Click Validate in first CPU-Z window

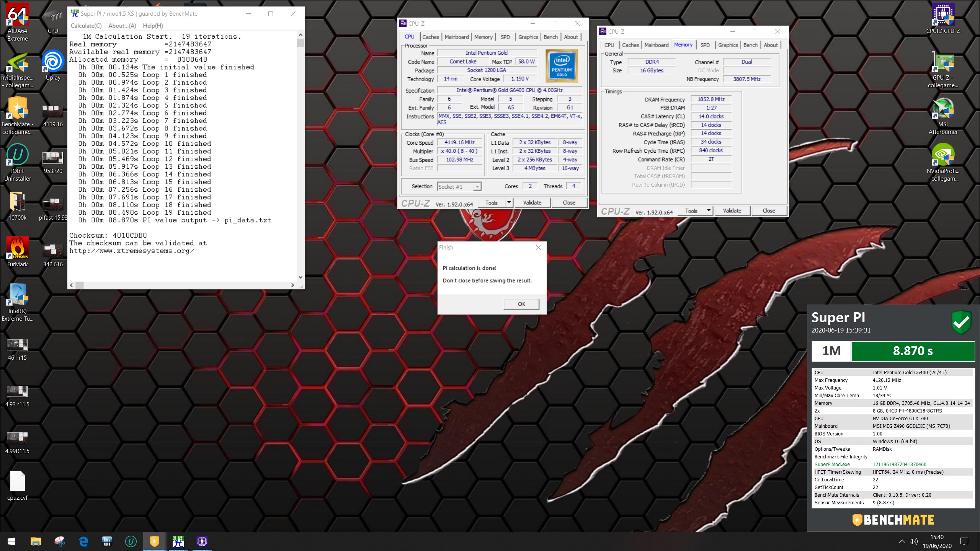[532, 202]
